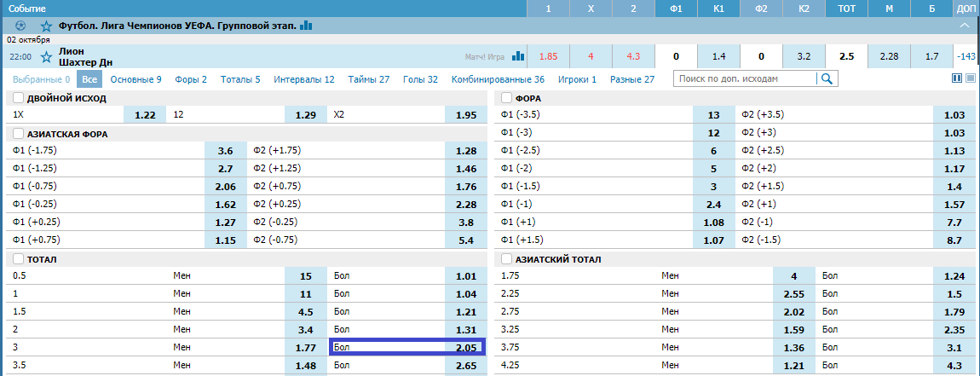Choose Asian handicap Ф1 (-1.75) at 3.6
Image resolution: width=980 pixels, height=376 pixels.
pyautogui.click(x=226, y=151)
